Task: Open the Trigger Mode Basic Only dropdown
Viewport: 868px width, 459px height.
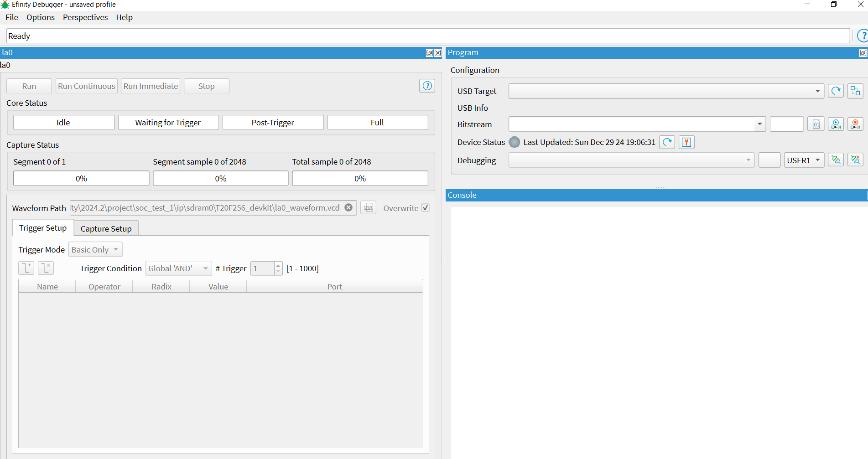Action: coord(95,249)
